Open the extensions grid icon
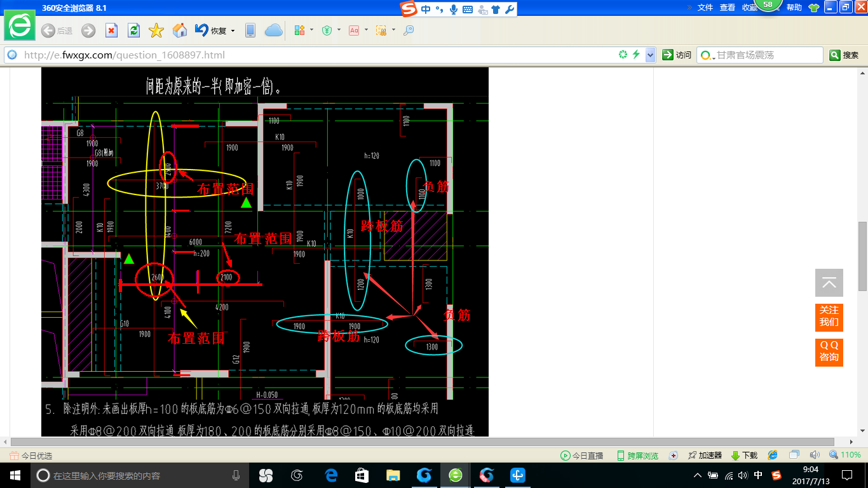868x488 pixels. 300,30
